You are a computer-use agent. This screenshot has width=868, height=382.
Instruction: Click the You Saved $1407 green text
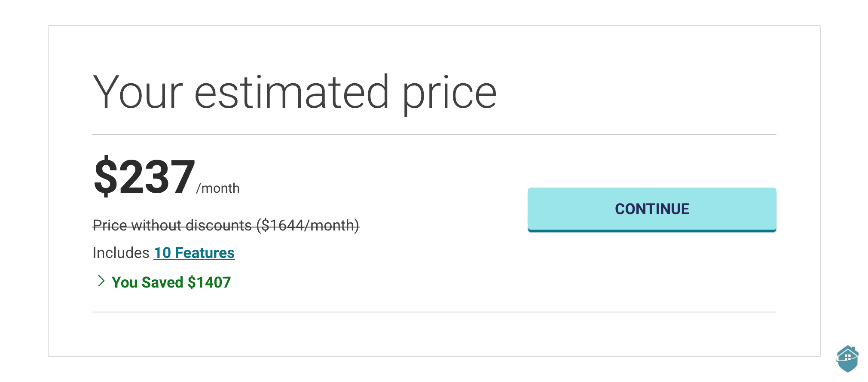pos(171,282)
